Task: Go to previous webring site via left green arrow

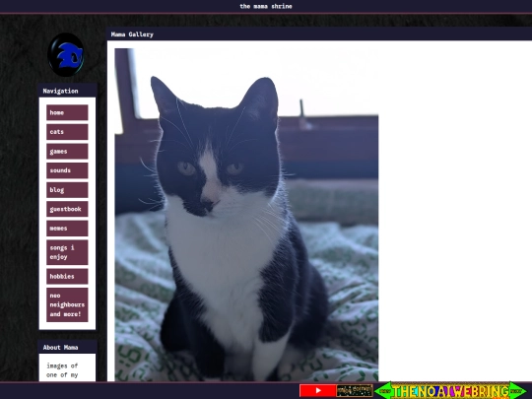Action: coord(383,391)
